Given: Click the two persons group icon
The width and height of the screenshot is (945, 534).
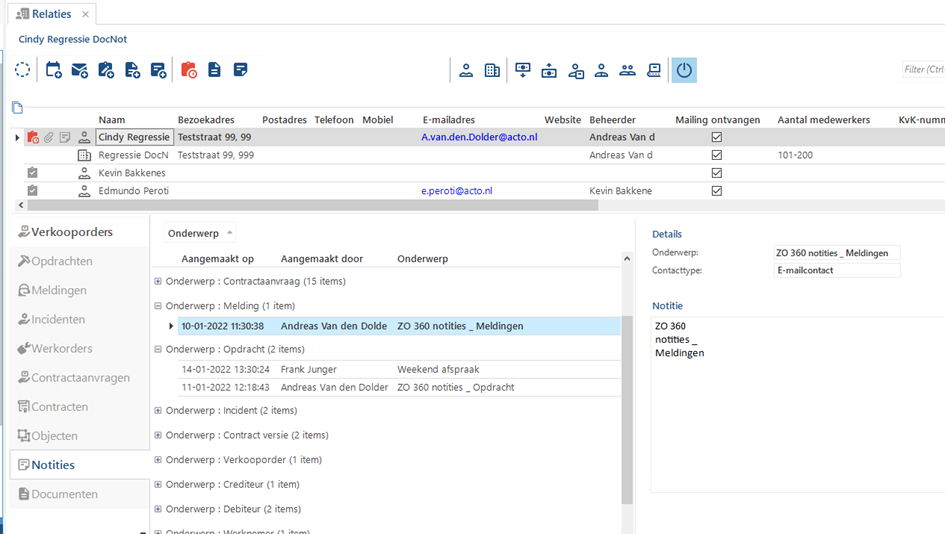Looking at the screenshot, I should point(627,71).
